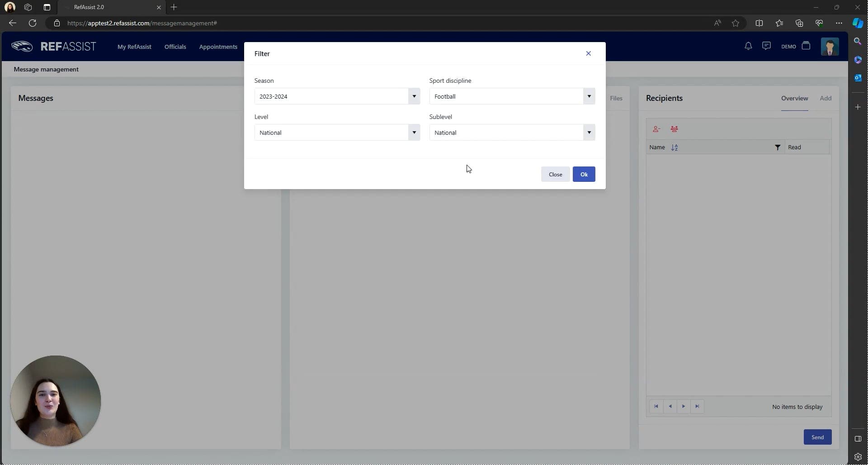Open the Officials menu
868x465 pixels.
(x=175, y=47)
